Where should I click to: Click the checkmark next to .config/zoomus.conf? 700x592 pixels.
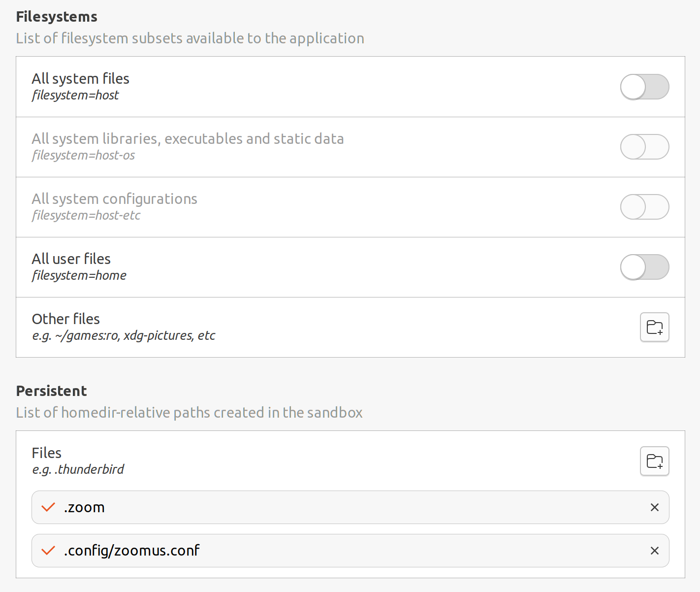[48, 551]
